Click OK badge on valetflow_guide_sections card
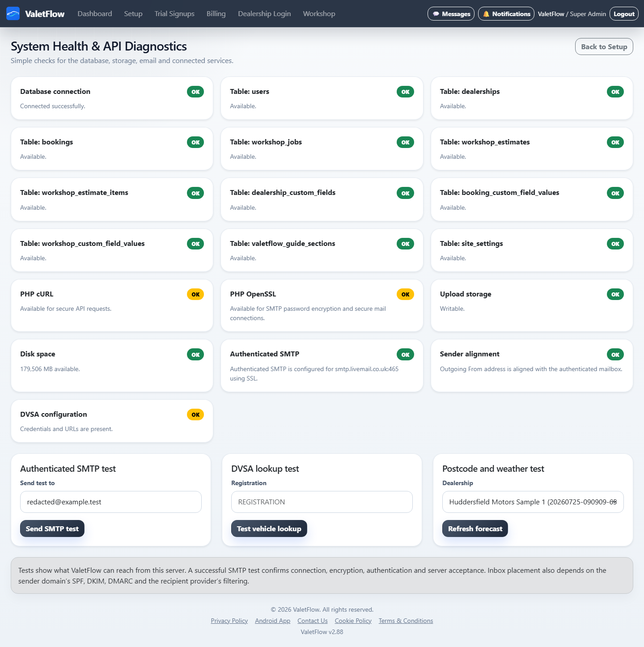644x647 pixels. coord(405,244)
